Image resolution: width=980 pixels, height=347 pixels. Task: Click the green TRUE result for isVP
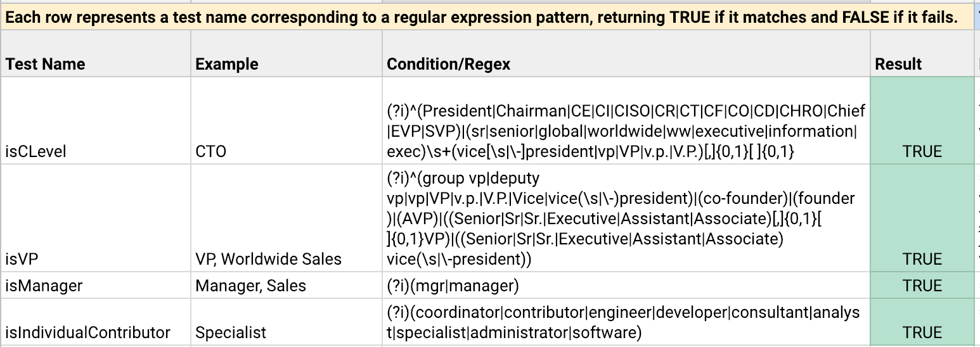[x=922, y=259]
